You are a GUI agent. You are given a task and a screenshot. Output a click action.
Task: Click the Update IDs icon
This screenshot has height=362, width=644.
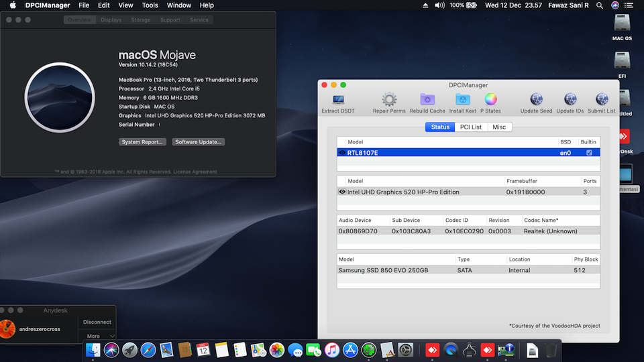pos(570,101)
